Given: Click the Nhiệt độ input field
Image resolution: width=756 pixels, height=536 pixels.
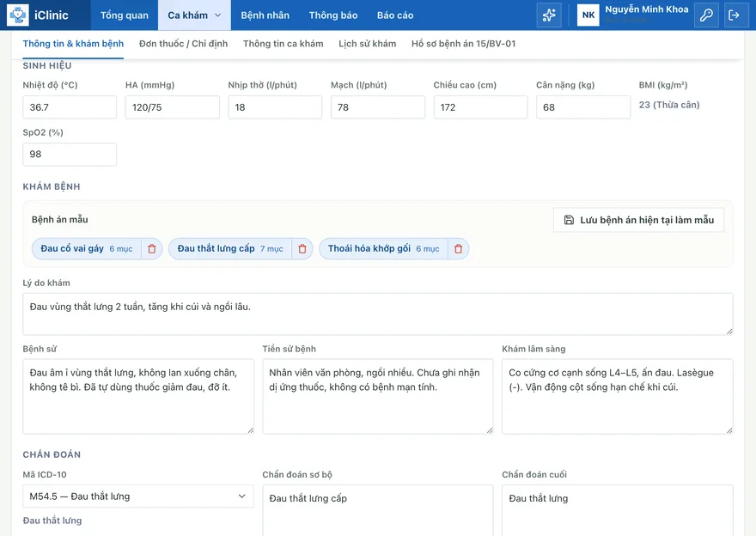Looking at the screenshot, I should coord(70,107).
